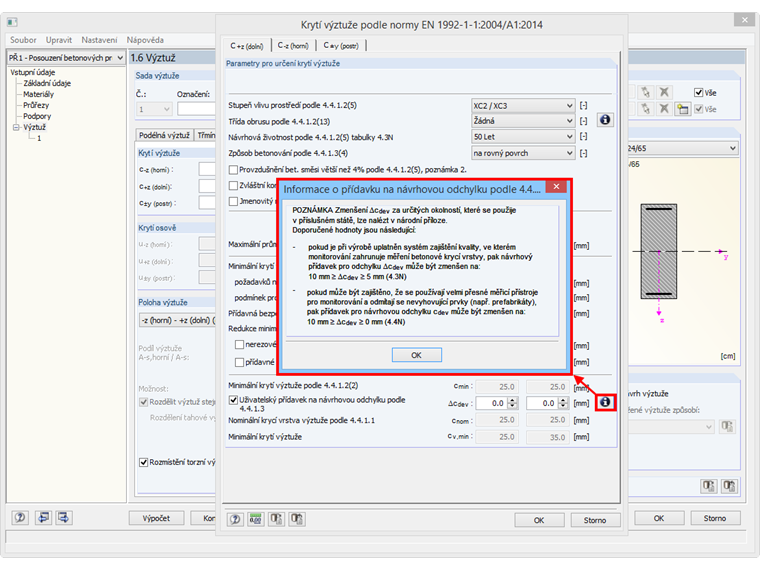The height and width of the screenshot is (570, 760).
Task: Collapse the Výztuž tree node
Action: (16, 127)
